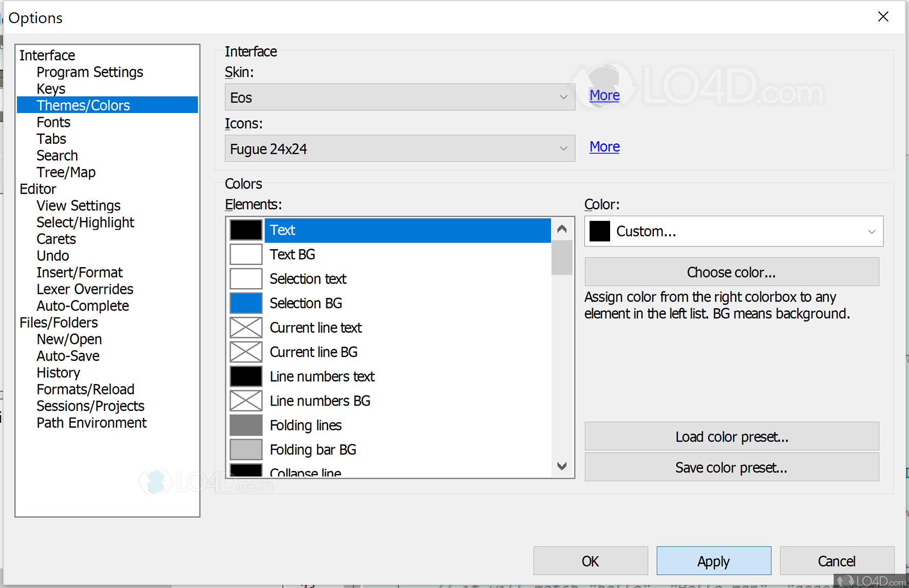Click Load color preset button

click(x=731, y=437)
